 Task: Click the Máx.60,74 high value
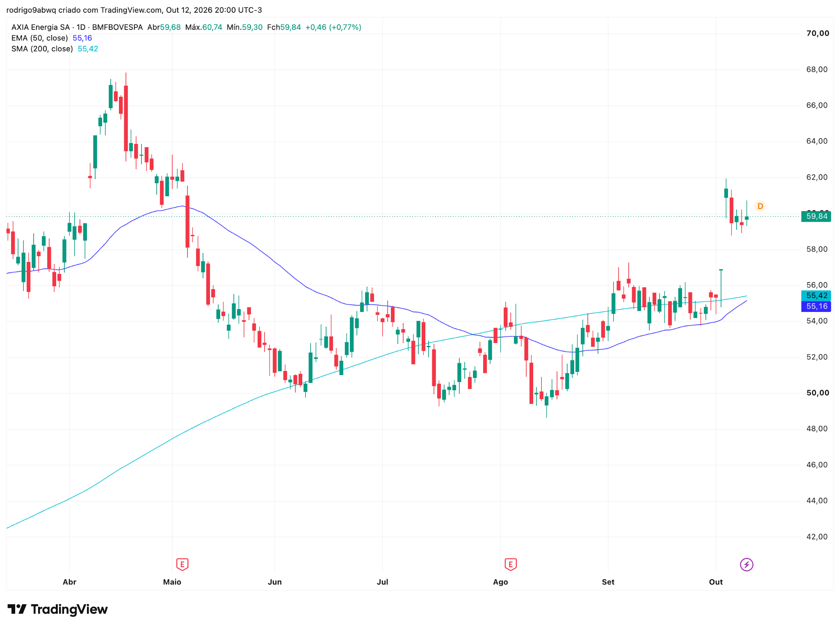[203, 27]
